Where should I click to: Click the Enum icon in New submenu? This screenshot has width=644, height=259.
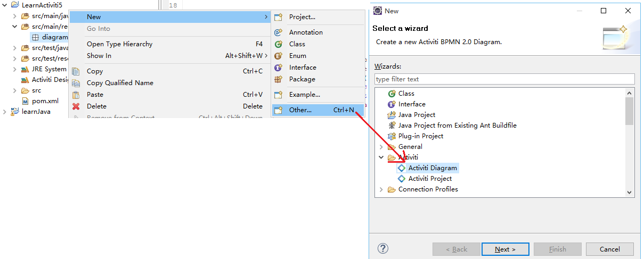[278, 56]
